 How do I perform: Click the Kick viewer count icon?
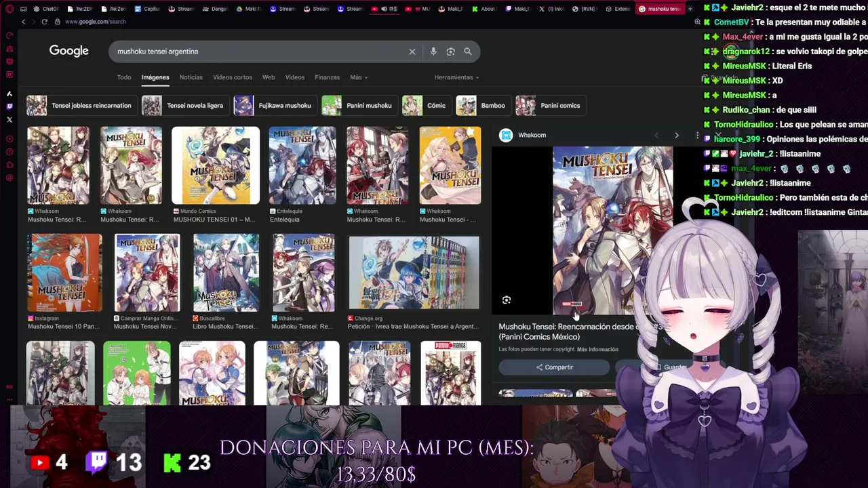pos(172,463)
